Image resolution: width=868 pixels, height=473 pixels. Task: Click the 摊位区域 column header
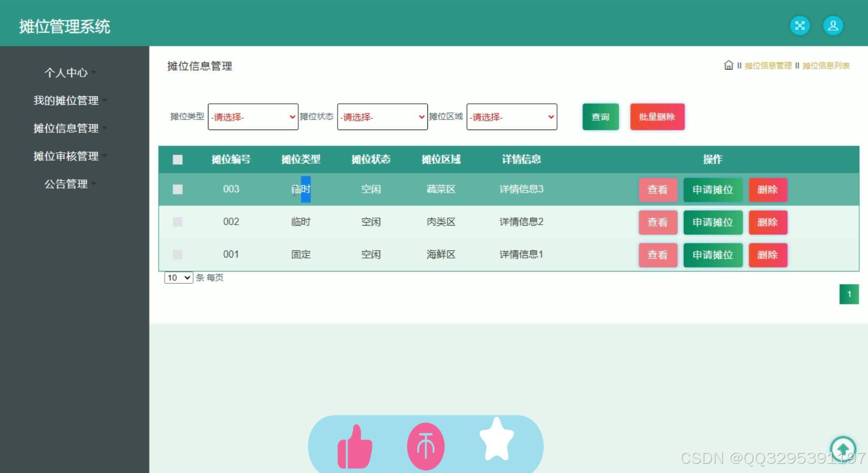click(441, 159)
